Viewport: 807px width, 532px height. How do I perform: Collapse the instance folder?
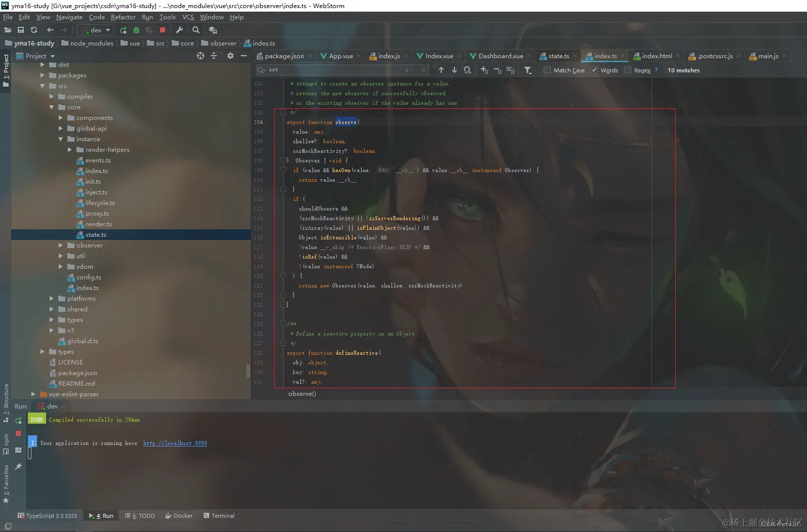click(x=61, y=139)
